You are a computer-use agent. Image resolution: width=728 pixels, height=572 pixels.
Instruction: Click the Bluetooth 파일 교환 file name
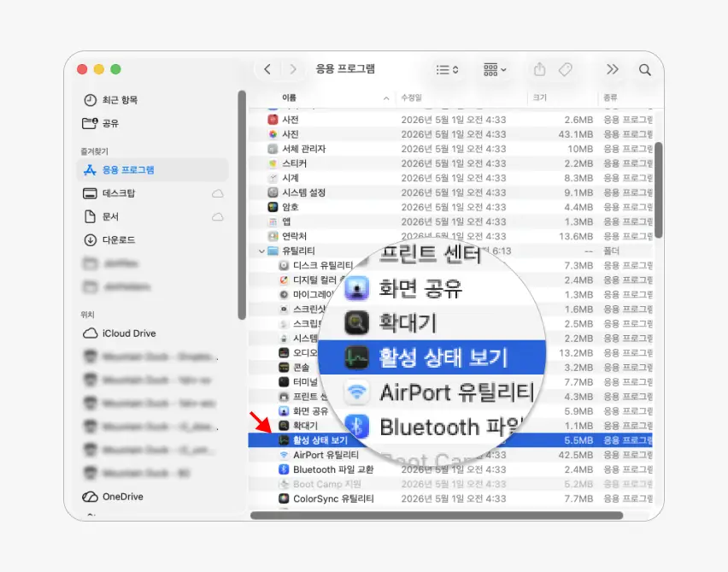(333, 469)
